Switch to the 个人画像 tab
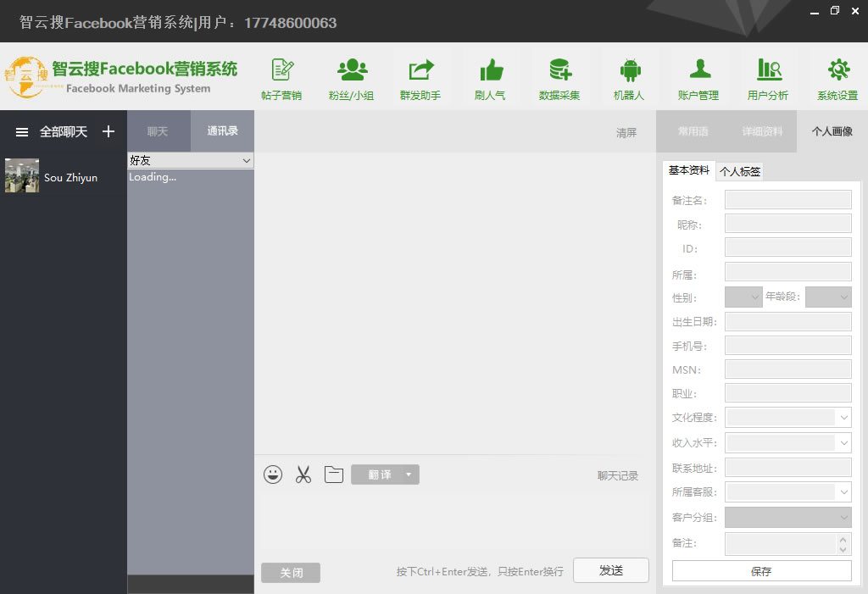868x594 pixels. [832, 131]
